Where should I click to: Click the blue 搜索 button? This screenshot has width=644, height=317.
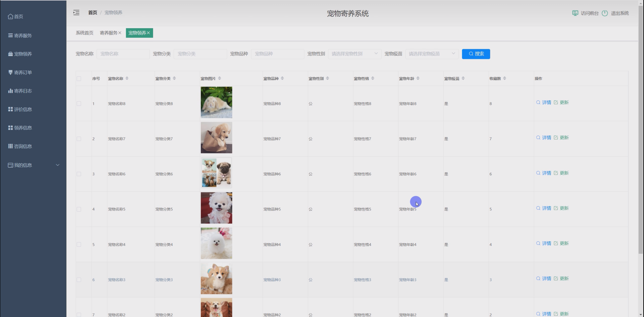[476, 54]
